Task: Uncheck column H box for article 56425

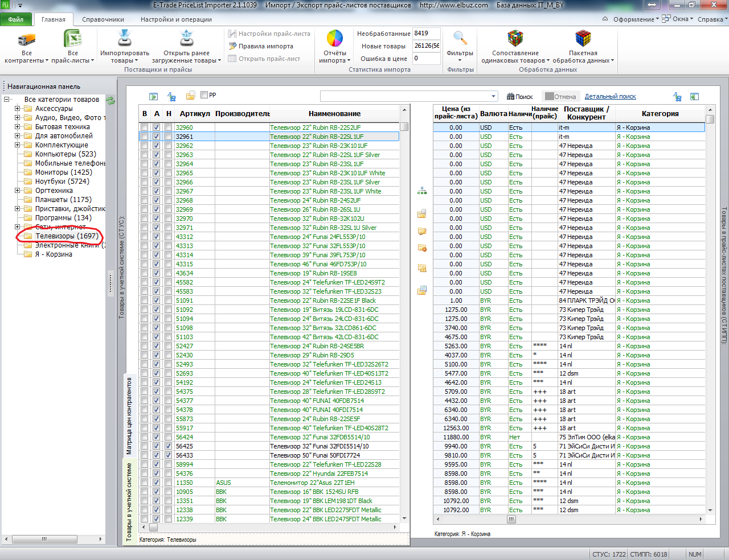Action: [x=169, y=446]
